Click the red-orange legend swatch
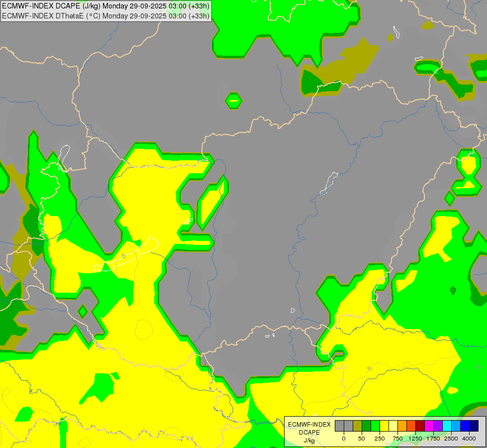487x448 pixels. pyautogui.click(x=411, y=426)
